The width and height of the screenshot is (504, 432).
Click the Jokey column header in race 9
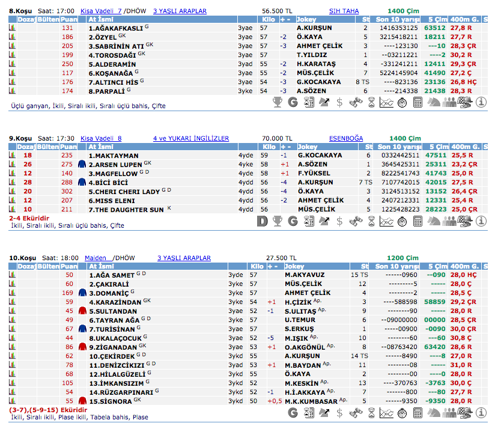(x=308, y=147)
